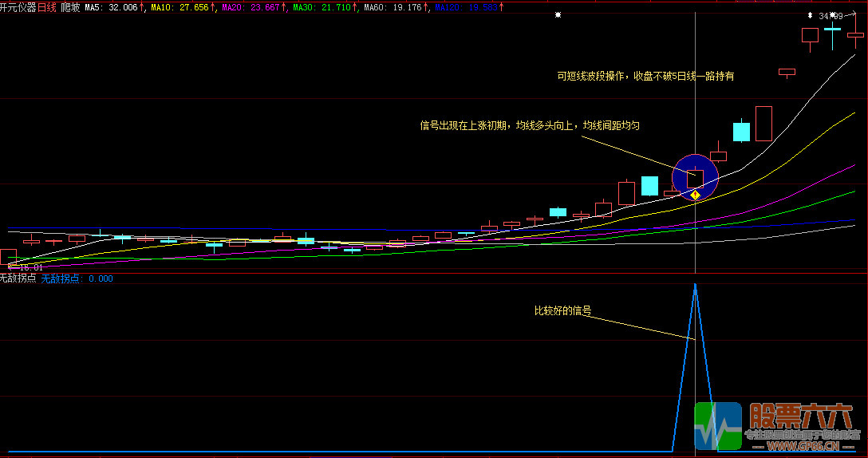Click the blue circle highlighting the signal candle
This screenshot has width=868, height=458.
tap(695, 177)
